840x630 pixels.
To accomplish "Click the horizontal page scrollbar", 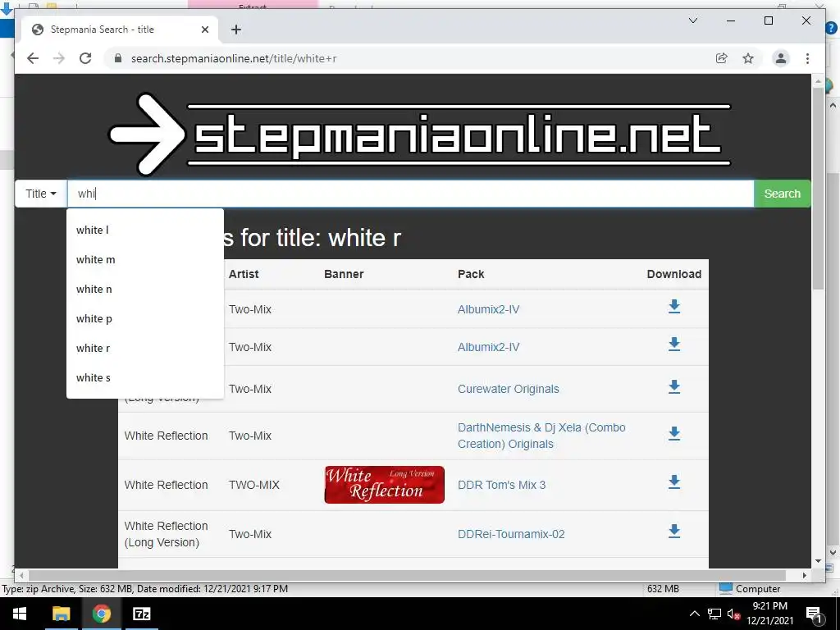I will click(406, 575).
